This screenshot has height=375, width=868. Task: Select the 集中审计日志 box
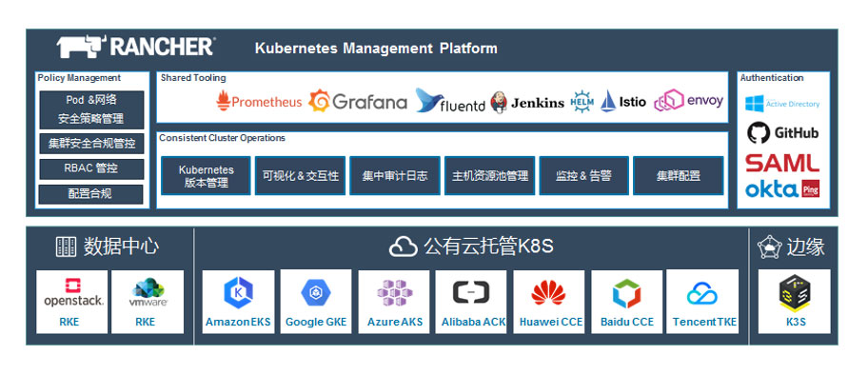tap(395, 175)
